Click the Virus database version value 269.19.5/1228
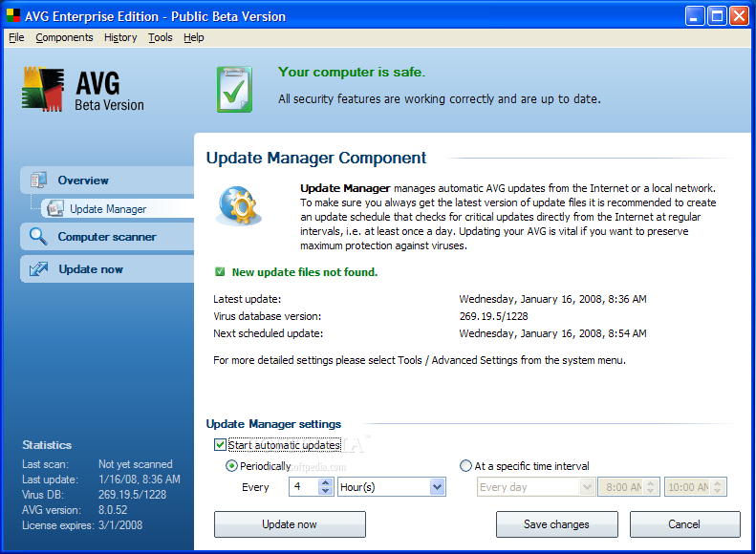 point(494,316)
